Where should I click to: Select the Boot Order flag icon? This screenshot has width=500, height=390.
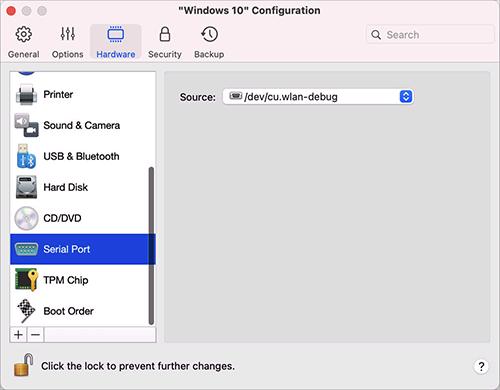point(26,311)
